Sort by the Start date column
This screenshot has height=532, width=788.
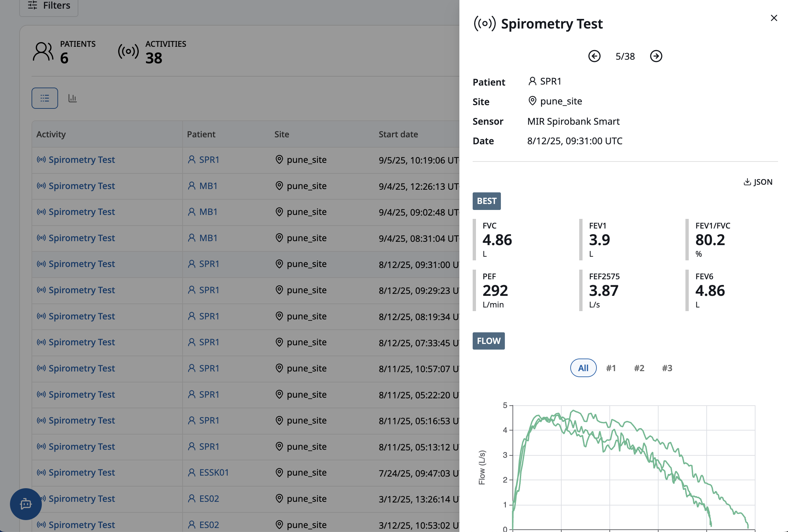click(x=398, y=134)
